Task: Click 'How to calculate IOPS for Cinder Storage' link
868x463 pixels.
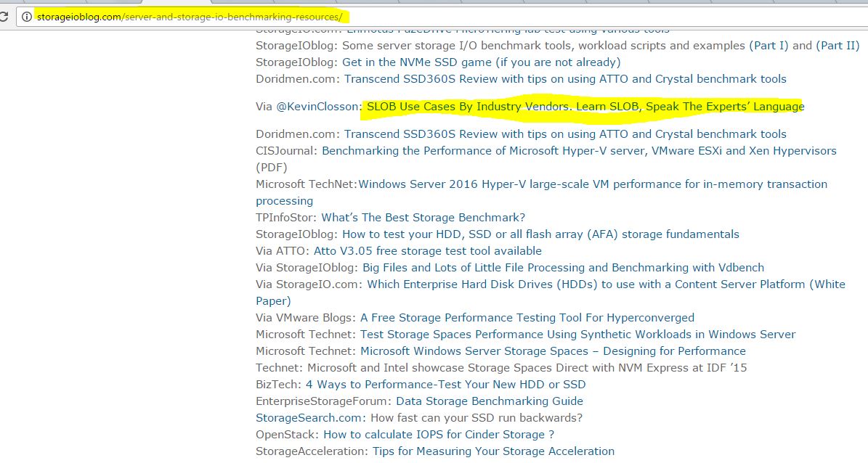Action: pyautogui.click(x=439, y=434)
